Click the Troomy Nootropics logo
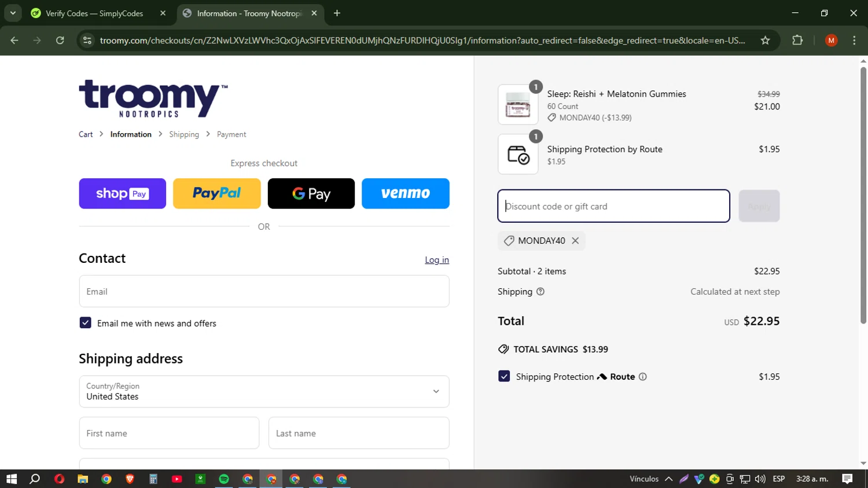This screenshot has height=488, width=868. [x=153, y=98]
